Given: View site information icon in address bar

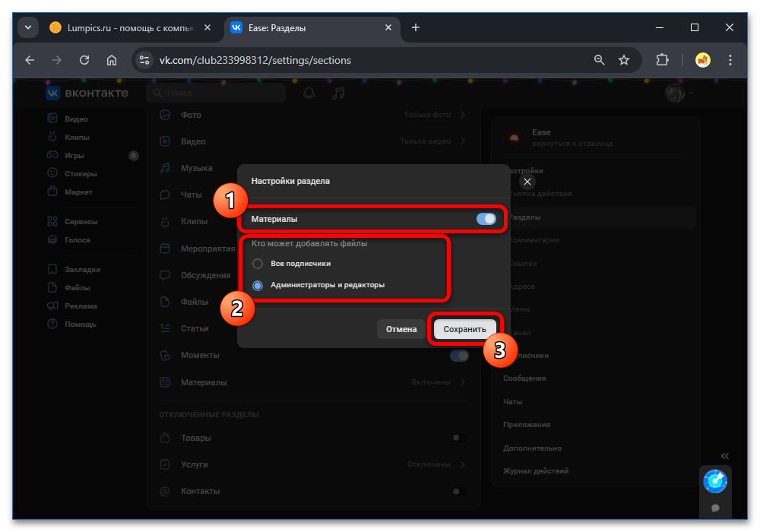Looking at the screenshot, I should click(x=144, y=60).
